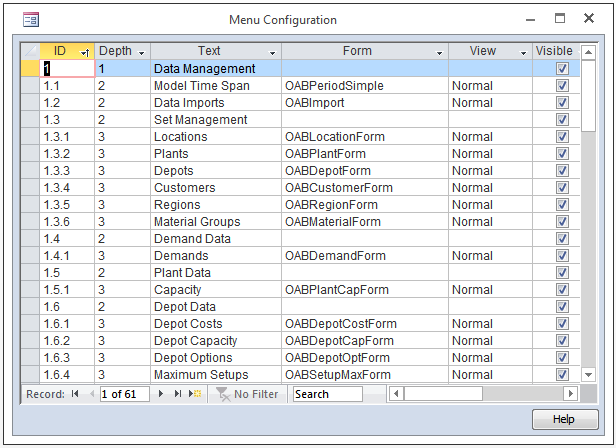Uncheck Visible for Data Management row
Viewport: 616px width, 448px height.
(x=562, y=69)
